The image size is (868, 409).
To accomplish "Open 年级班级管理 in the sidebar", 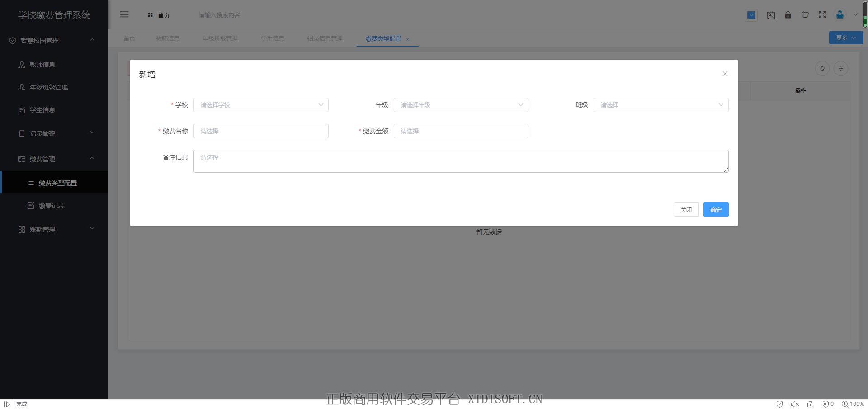I will [x=54, y=87].
